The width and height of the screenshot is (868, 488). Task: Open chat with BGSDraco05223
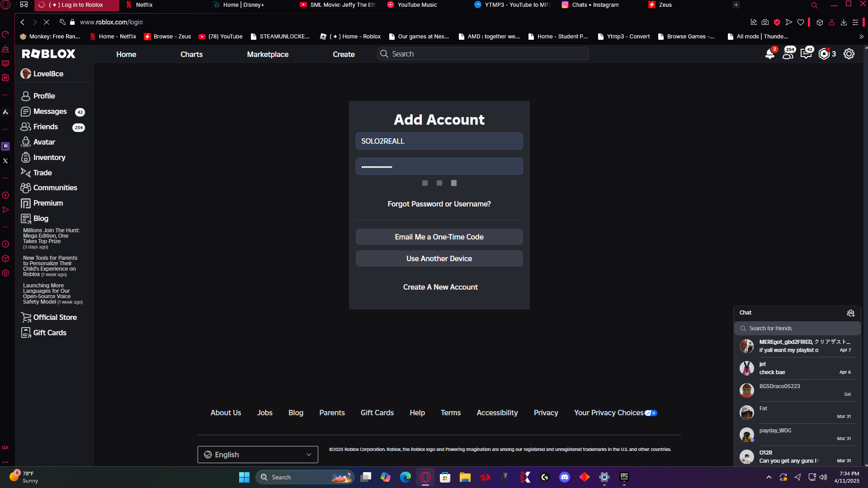click(797, 390)
